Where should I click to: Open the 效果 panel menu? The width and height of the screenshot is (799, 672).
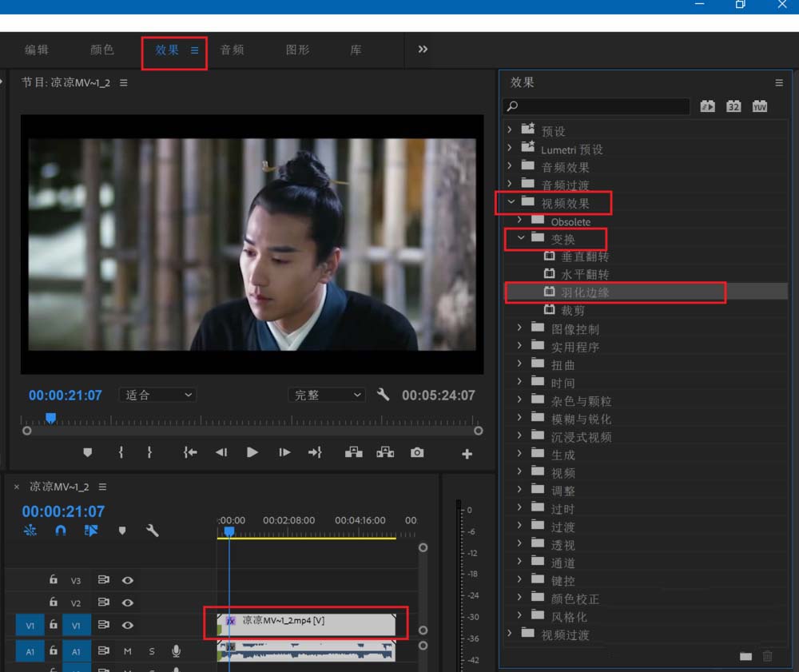pyautogui.click(x=779, y=82)
